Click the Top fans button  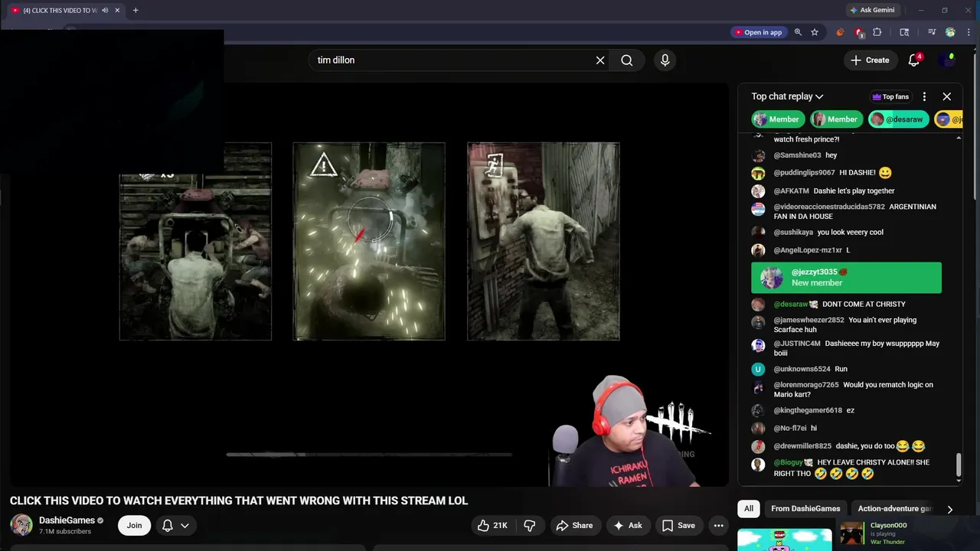point(890,96)
